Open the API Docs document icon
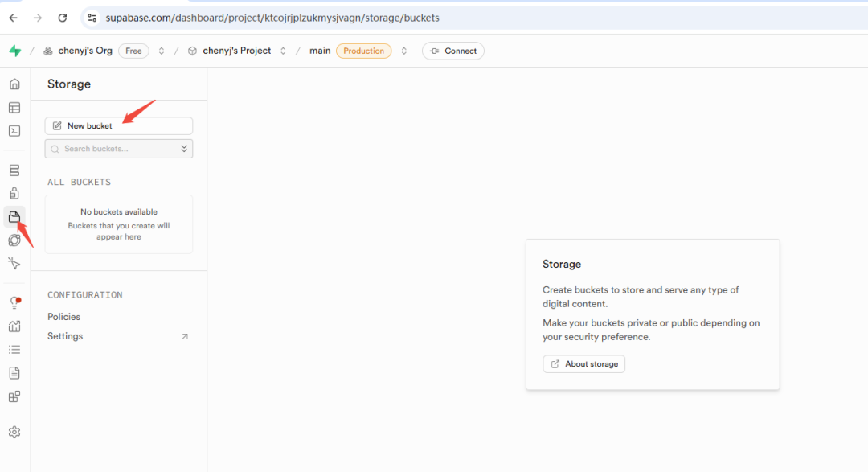Screen dimensions: 868x472 [15, 373]
